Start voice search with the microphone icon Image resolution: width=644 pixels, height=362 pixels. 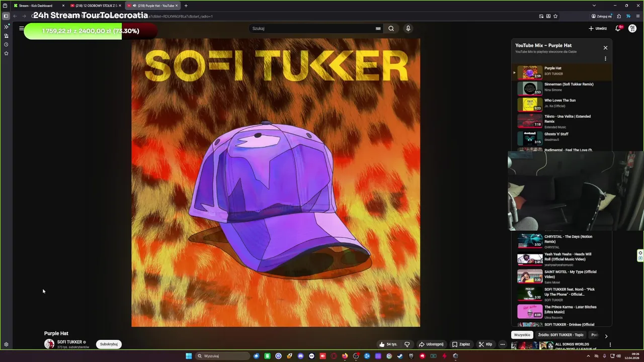coord(408,28)
